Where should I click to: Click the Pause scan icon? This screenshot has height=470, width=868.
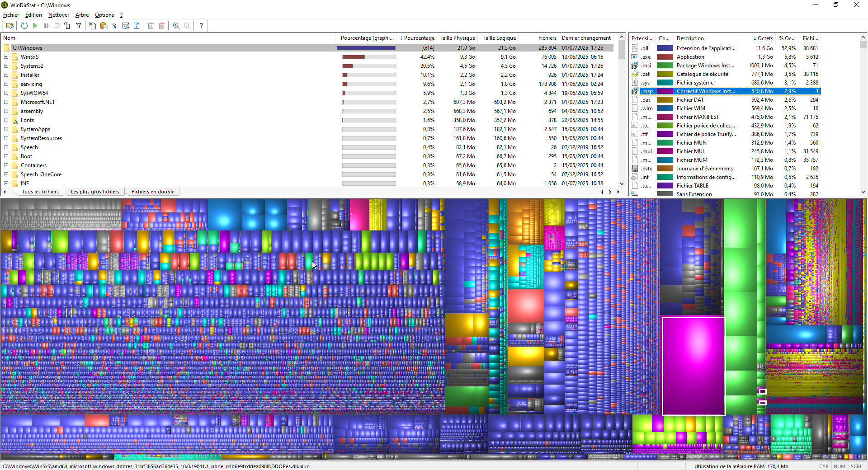click(x=46, y=26)
